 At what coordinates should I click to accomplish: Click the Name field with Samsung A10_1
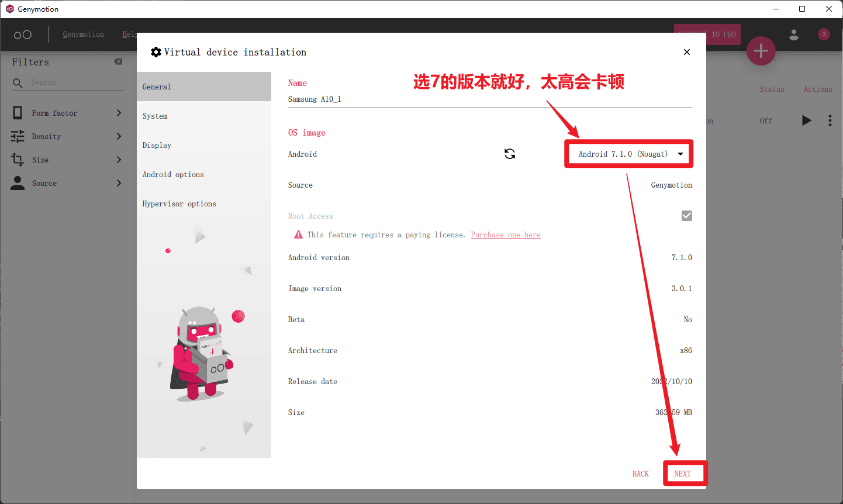pos(489,99)
